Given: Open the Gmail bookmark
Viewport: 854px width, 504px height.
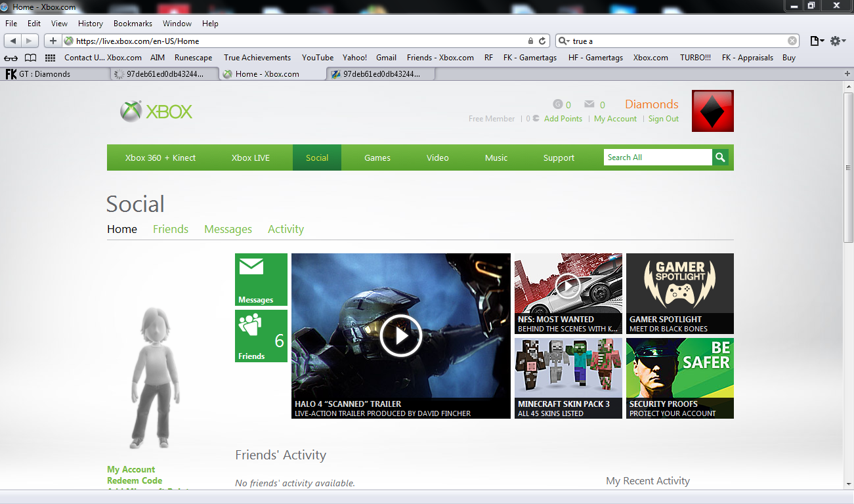Looking at the screenshot, I should (386, 58).
